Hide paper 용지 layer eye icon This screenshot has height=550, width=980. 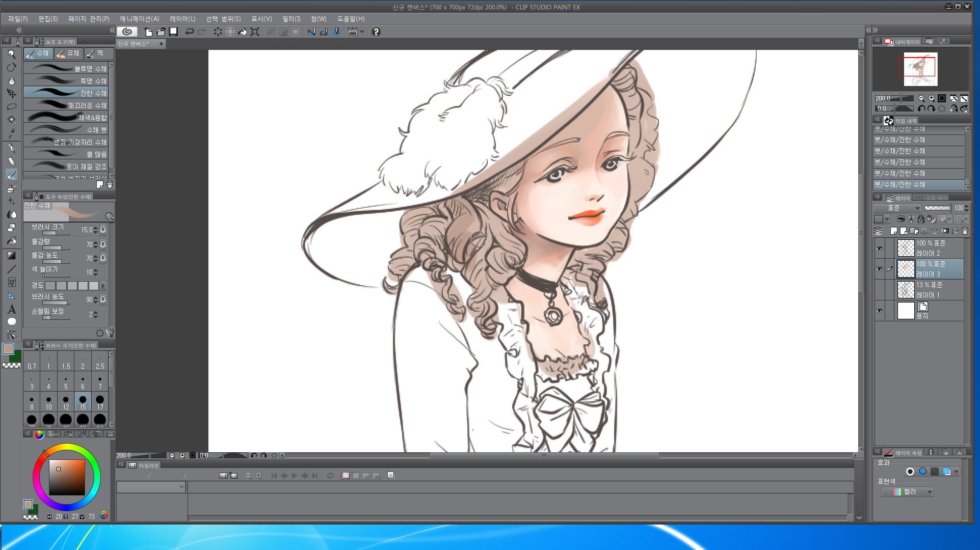(879, 311)
